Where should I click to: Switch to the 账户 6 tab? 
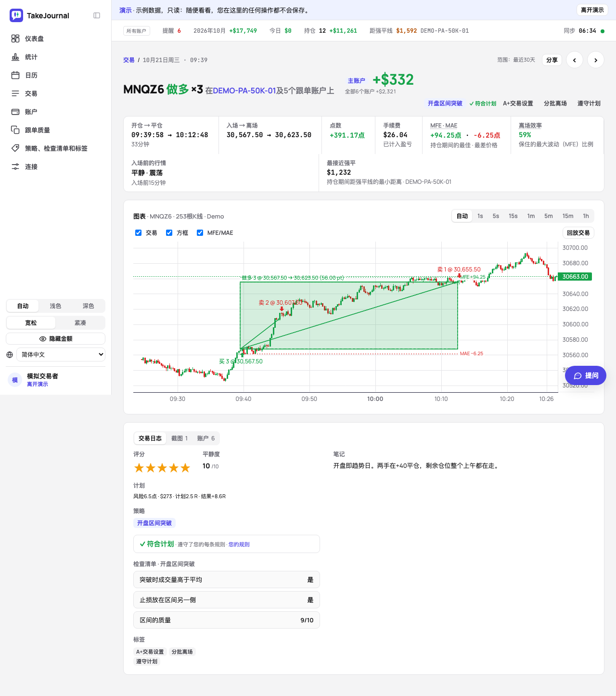(x=206, y=438)
